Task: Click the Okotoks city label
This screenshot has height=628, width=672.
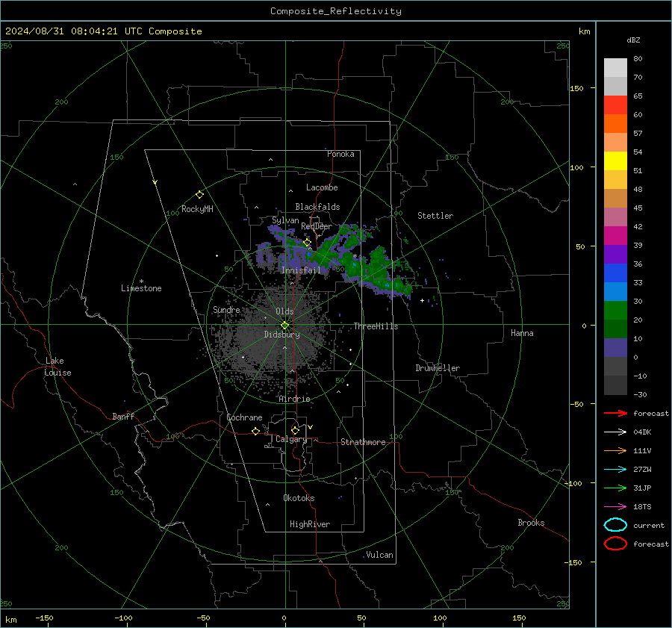Action: tap(299, 498)
